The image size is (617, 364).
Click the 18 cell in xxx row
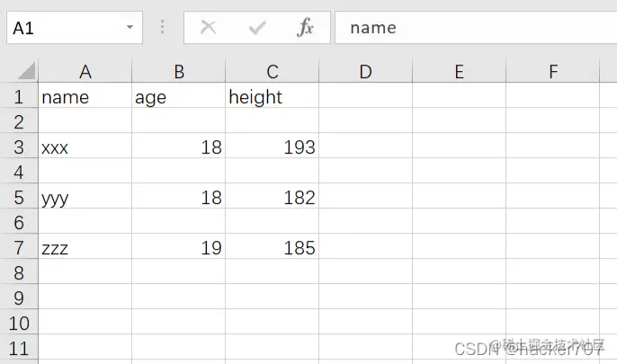tap(179, 147)
